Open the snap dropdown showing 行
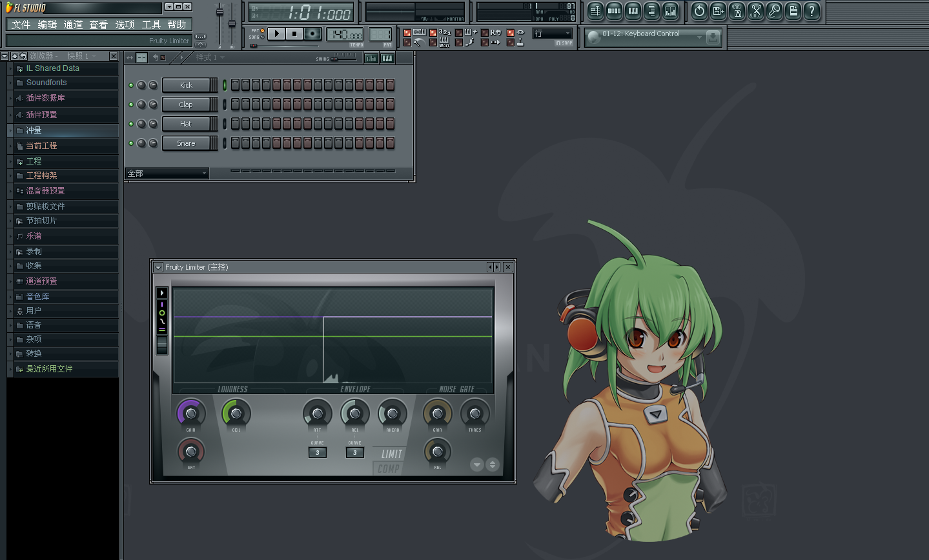The image size is (929, 560). pos(553,34)
